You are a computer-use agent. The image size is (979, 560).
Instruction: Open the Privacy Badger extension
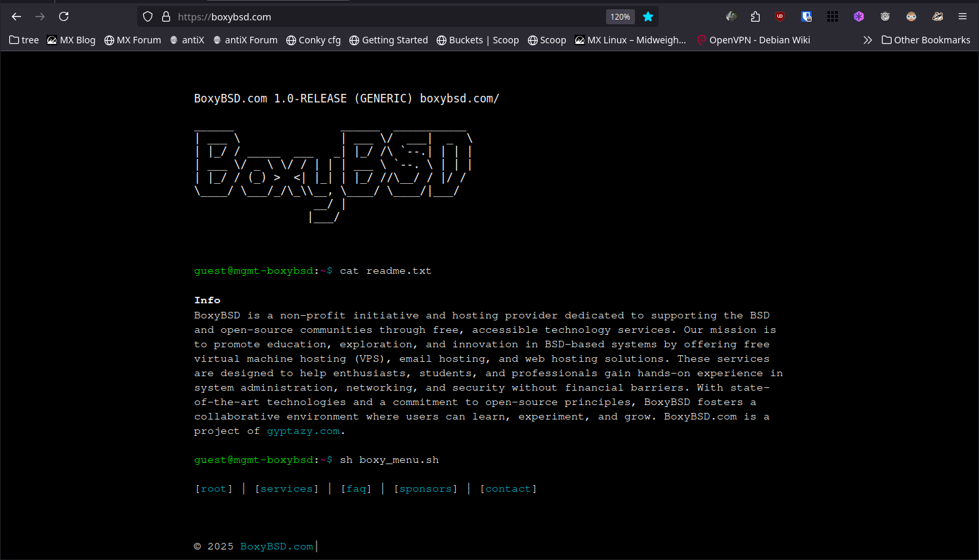(x=938, y=16)
